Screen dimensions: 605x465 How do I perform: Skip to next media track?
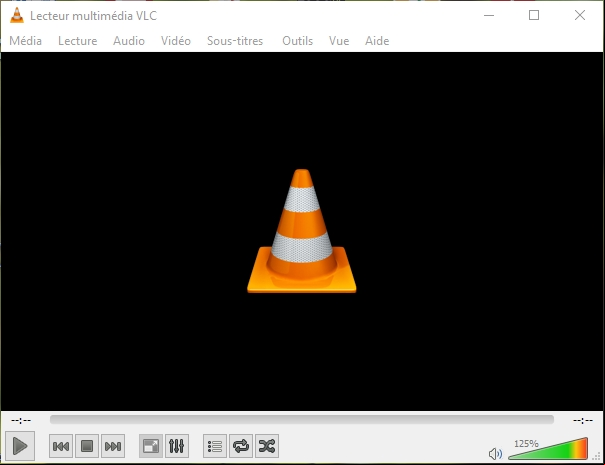[x=113, y=446]
